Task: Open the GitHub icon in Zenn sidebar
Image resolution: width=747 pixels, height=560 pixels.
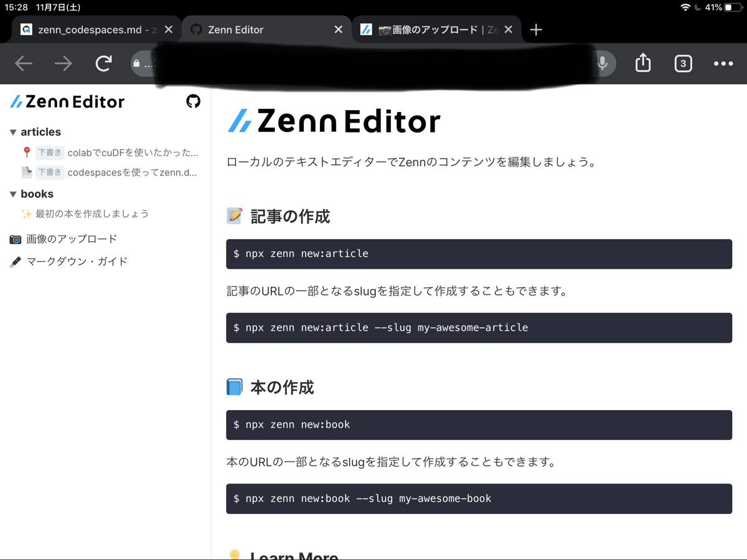Action: (194, 101)
